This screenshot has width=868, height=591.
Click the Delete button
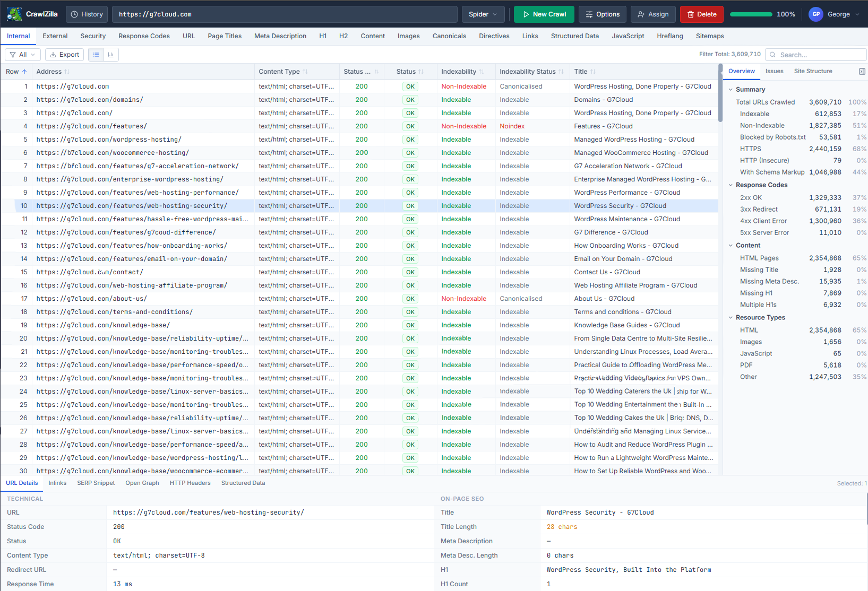coord(701,14)
